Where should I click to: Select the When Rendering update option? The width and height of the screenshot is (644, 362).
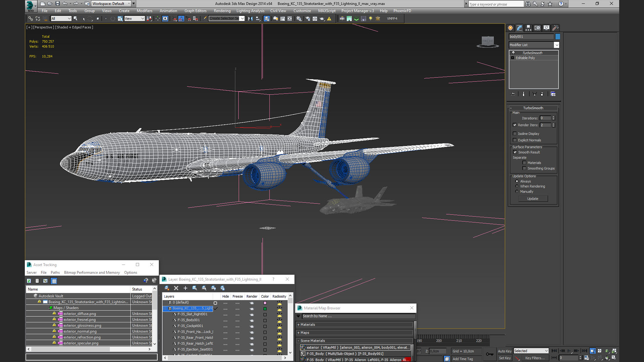pyautogui.click(x=517, y=186)
